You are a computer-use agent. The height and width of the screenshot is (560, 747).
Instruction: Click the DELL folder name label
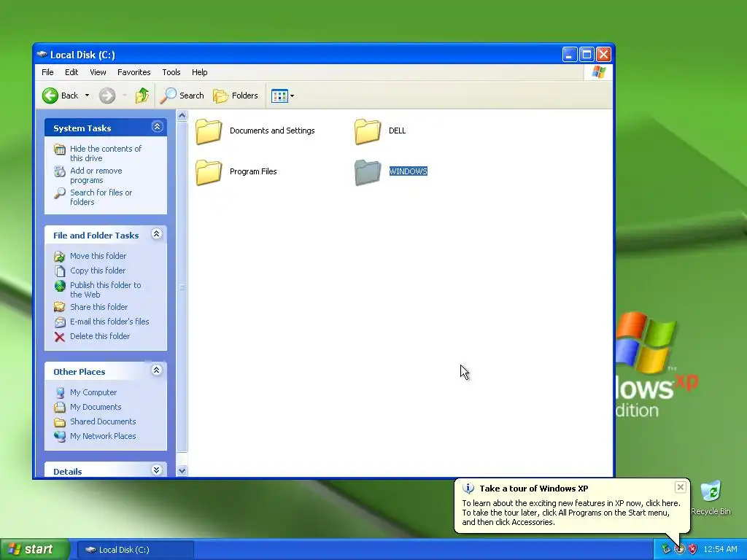(398, 131)
